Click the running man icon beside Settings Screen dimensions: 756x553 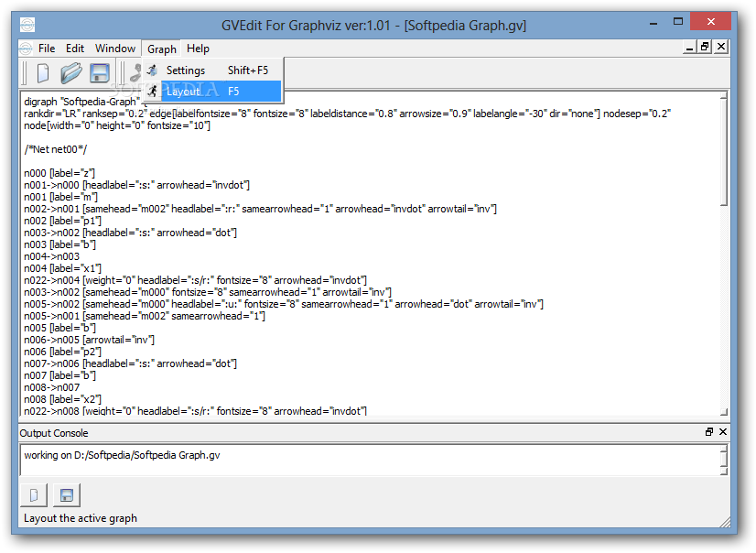(x=152, y=70)
